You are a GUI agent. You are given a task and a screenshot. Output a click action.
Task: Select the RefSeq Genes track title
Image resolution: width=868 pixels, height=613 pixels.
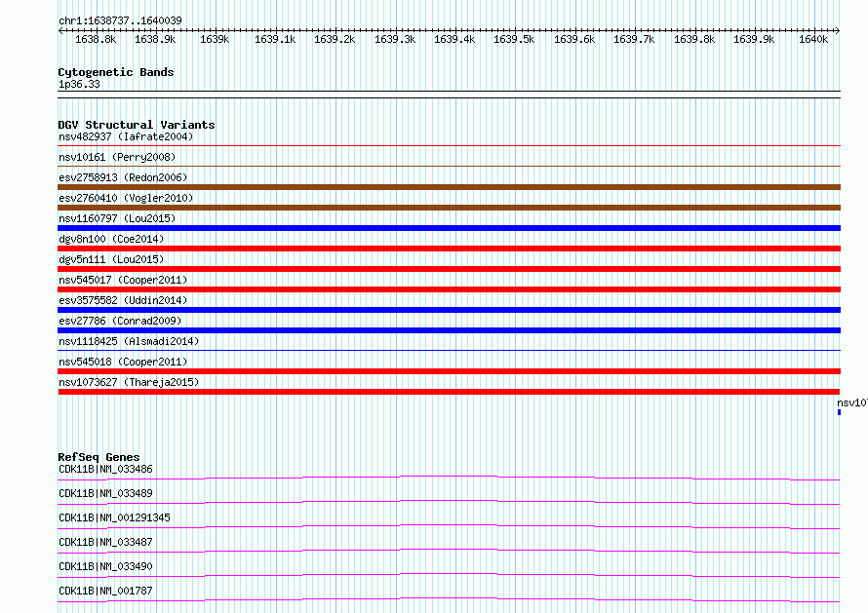[x=99, y=457]
